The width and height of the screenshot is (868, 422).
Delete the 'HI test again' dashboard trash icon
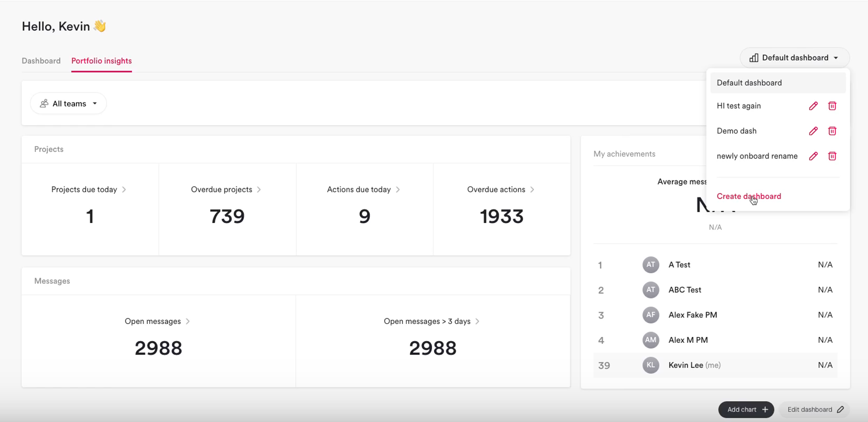coord(832,106)
